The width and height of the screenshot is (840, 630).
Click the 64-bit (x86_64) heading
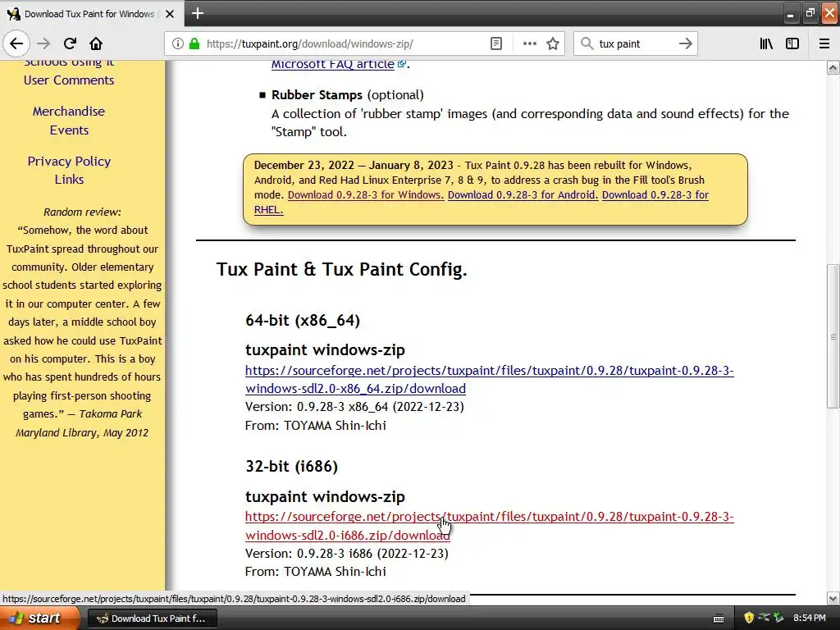(302, 321)
